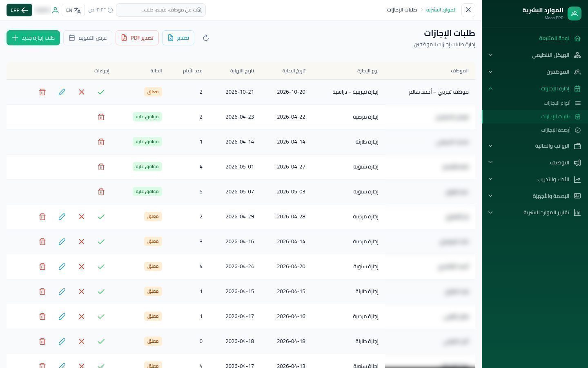
Task: Click the عدد الأيام column header
Action: [193, 71]
